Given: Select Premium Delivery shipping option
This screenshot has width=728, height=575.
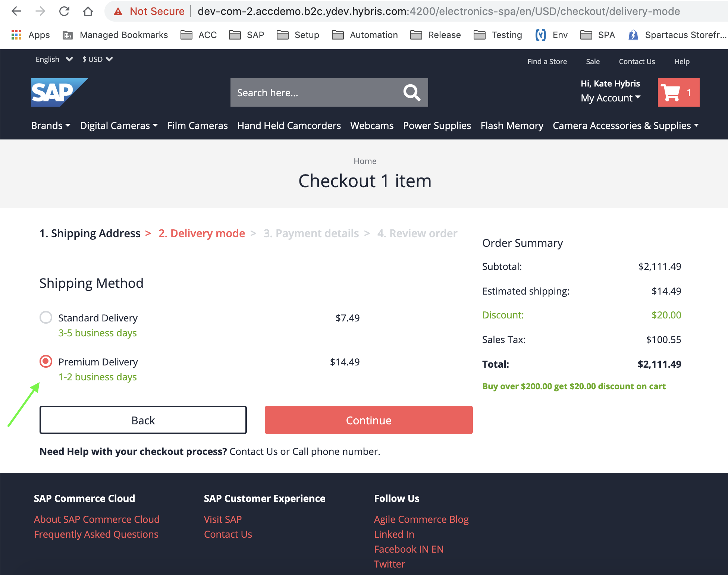Looking at the screenshot, I should click(45, 361).
